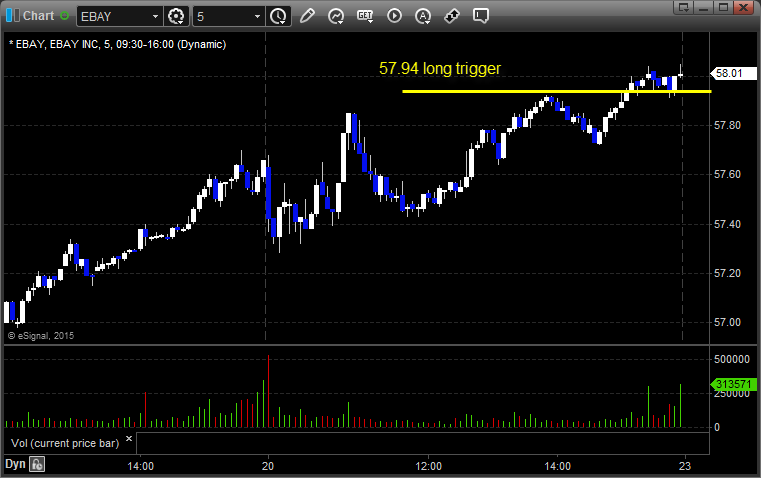Screen dimensions: 761x478
Task: Click the Dyn label at bottom left
Action: point(15,464)
